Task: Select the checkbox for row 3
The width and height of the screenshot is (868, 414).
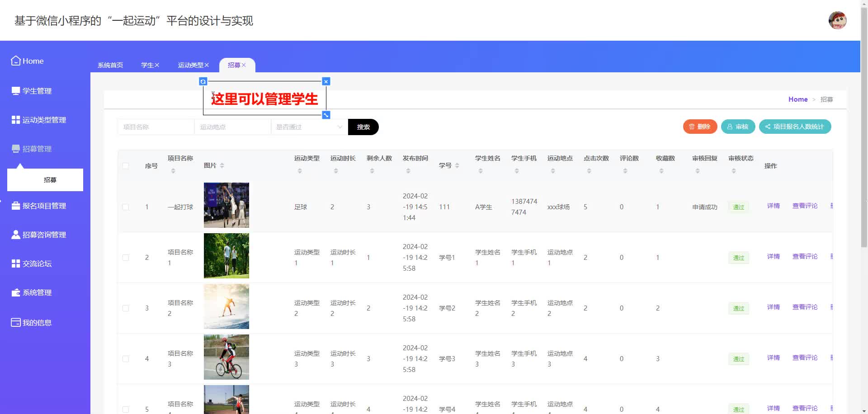Action: point(126,308)
